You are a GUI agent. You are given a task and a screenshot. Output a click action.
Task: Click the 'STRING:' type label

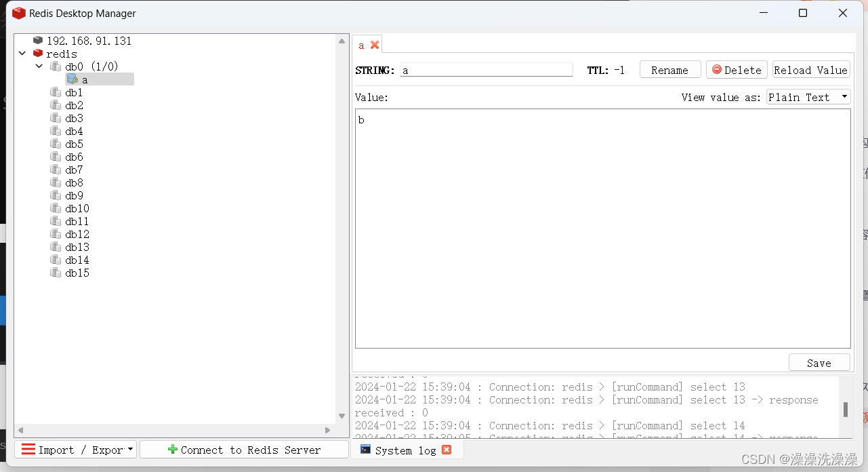(375, 70)
